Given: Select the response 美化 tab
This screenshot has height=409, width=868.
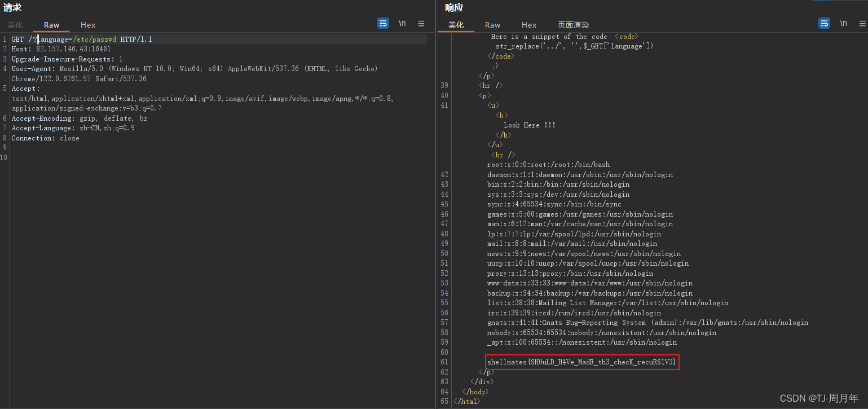Looking at the screenshot, I should 456,25.
